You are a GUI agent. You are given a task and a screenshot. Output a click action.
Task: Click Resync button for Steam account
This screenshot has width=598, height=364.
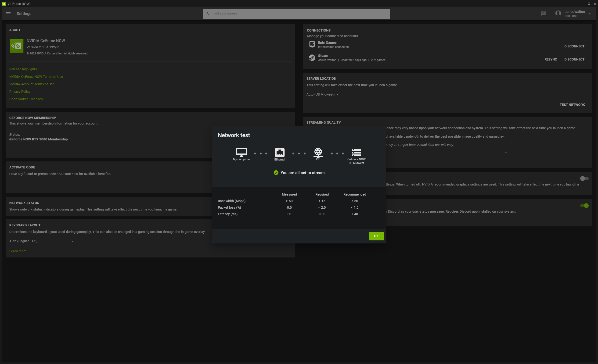pyautogui.click(x=551, y=59)
